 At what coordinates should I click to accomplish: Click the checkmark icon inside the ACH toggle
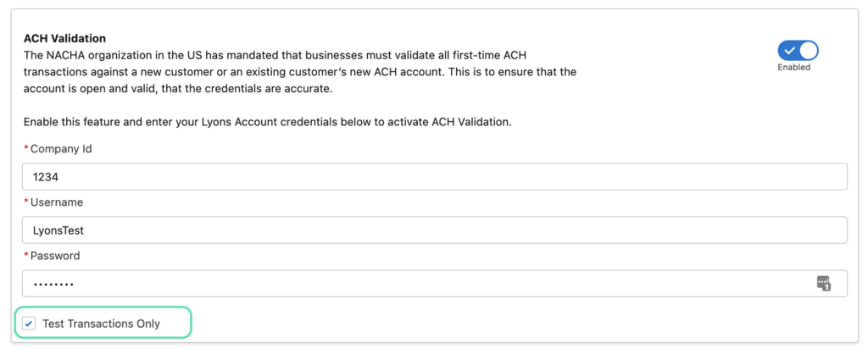click(790, 51)
